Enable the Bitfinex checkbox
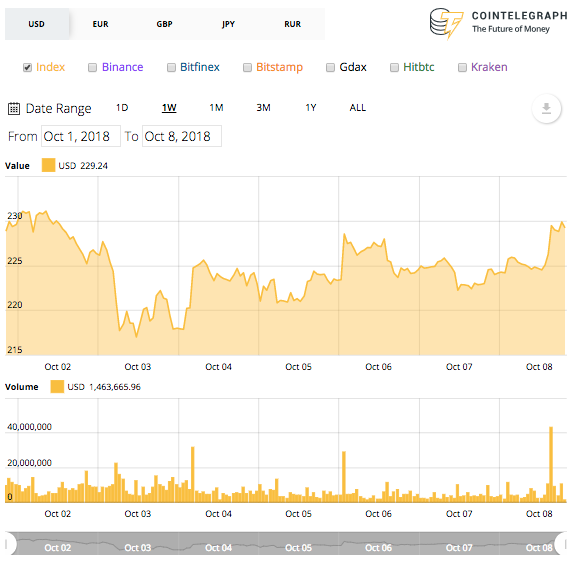 [171, 68]
